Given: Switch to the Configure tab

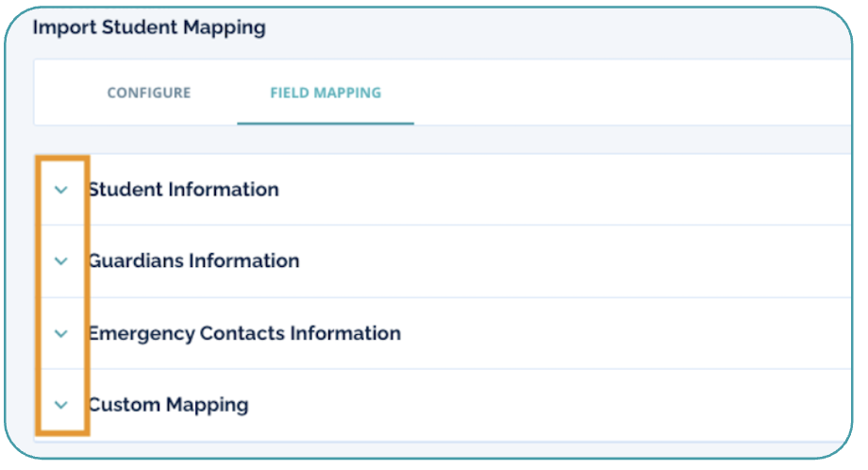Looking at the screenshot, I should pyautogui.click(x=149, y=93).
